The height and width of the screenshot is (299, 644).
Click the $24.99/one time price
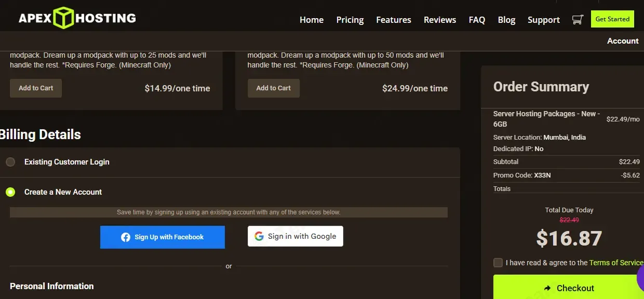click(x=415, y=88)
